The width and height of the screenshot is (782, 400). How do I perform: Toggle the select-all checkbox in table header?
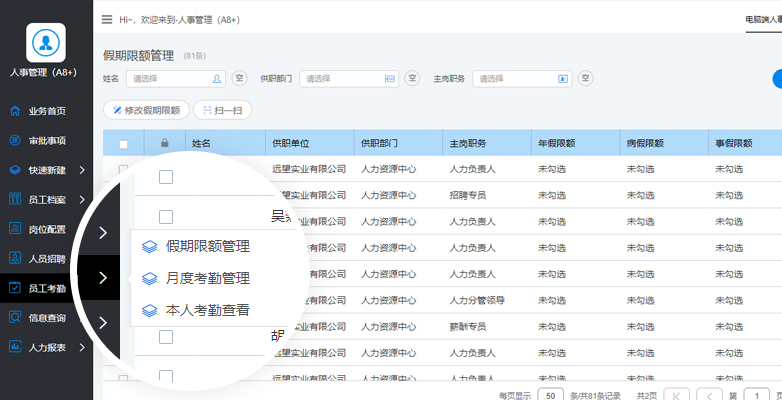point(123,144)
